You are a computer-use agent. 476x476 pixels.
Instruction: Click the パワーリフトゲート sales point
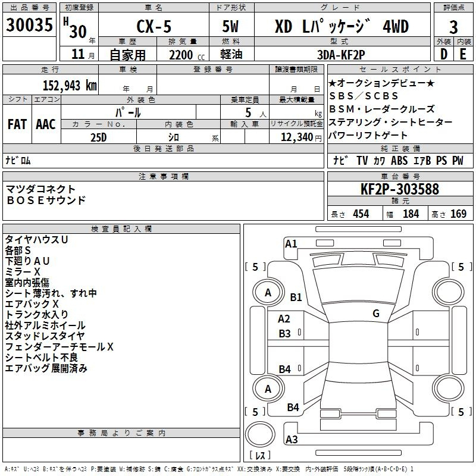tap(368, 135)
